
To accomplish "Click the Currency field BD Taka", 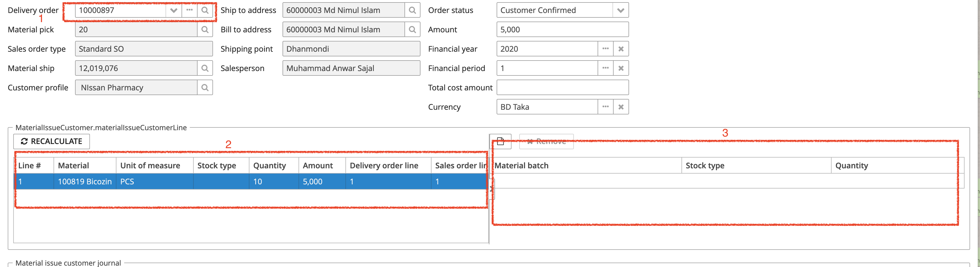I will pyautogui.click(x=547, y=107).
